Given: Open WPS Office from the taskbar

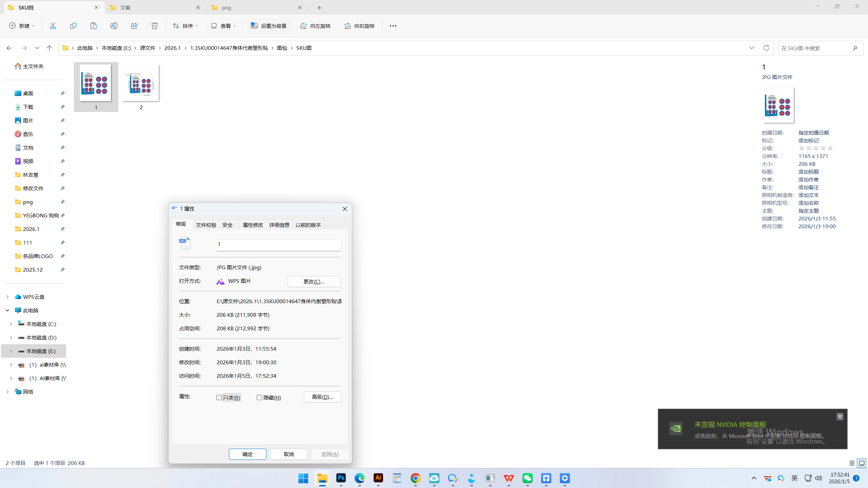Looking at the screenshot, I should (509, 478).
